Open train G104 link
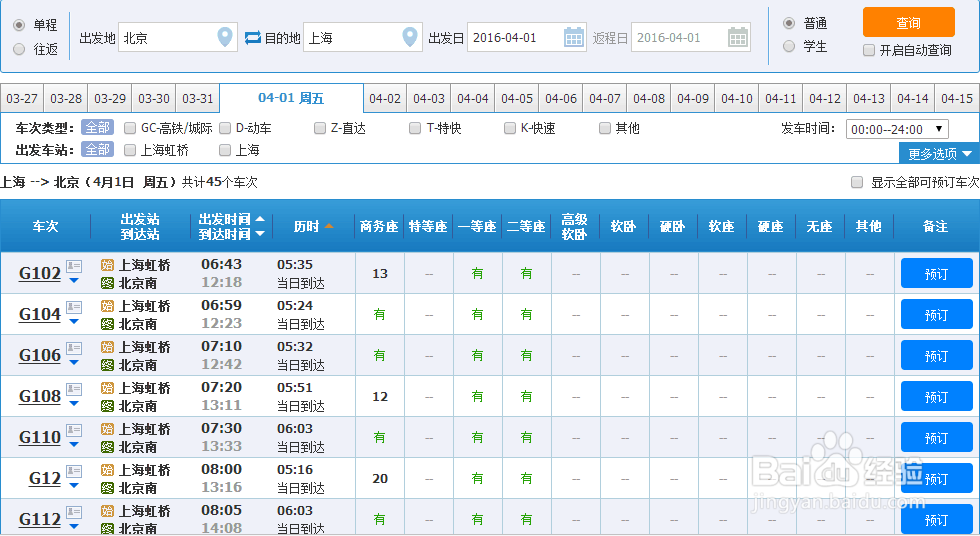The width and height of the screenshot is (980, 536). tap(40, 314)
